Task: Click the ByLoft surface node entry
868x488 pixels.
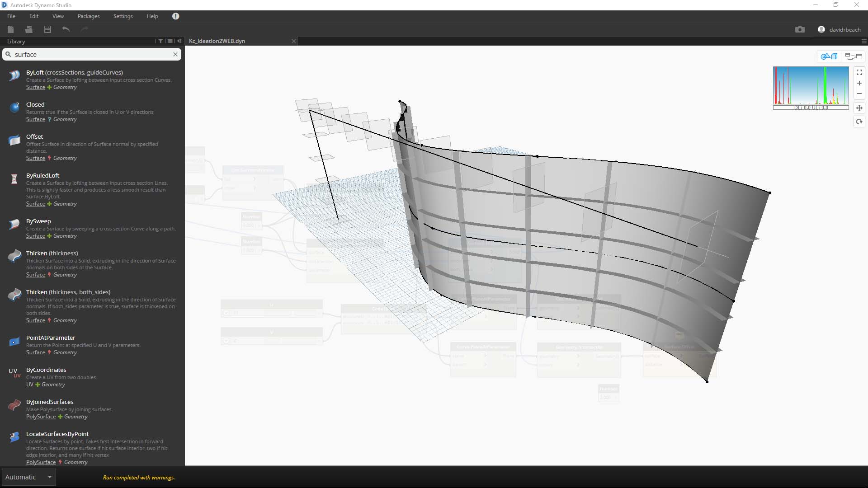Action: coord(74,72)
